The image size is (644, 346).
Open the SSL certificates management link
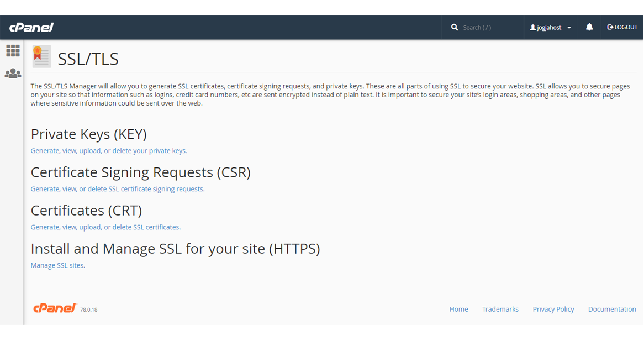pyautogui.click(x=105, y=227)
